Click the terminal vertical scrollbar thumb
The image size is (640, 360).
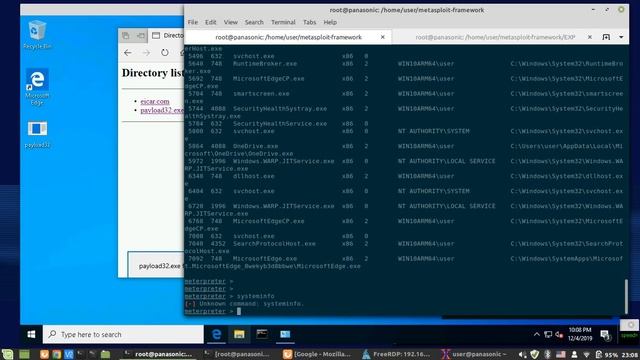click(626, 296)
